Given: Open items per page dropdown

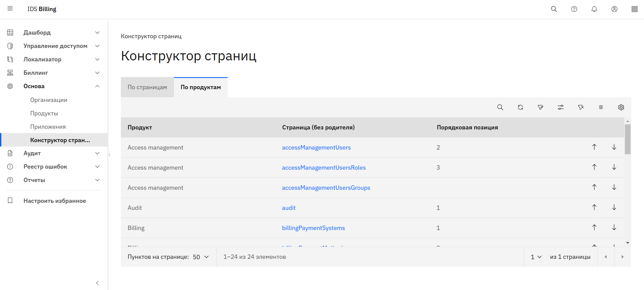Looking at the screenshot, I should (201, 257).
